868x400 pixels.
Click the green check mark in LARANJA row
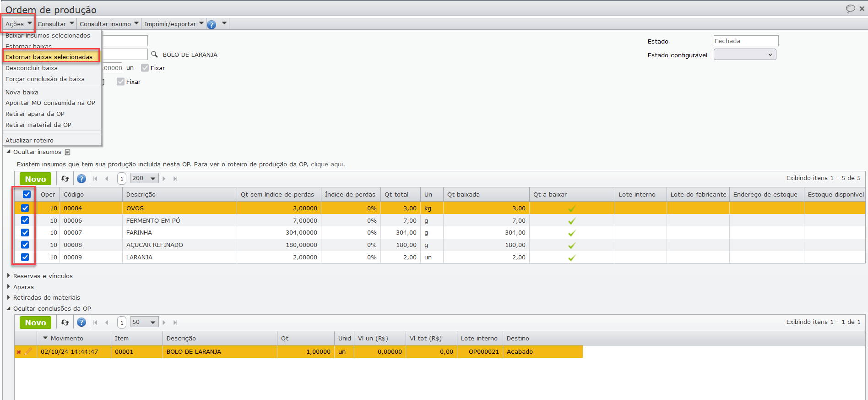point(572,258)
